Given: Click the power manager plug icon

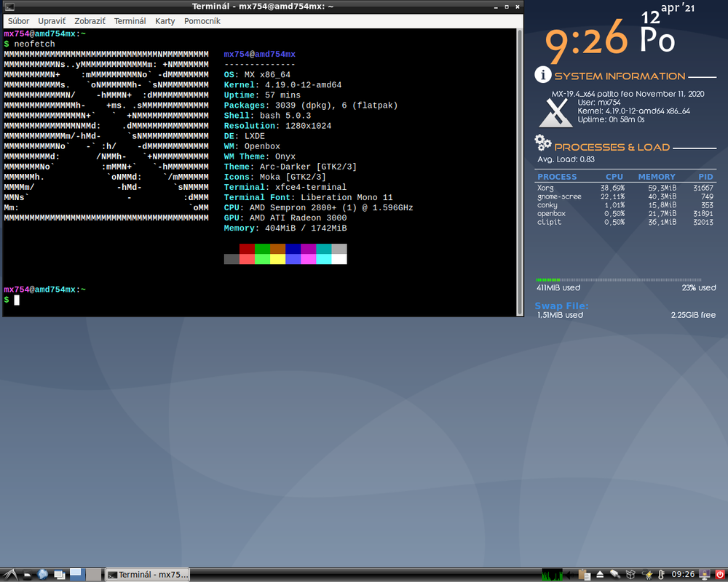Looking at the screenshot, I should (647, 575).
